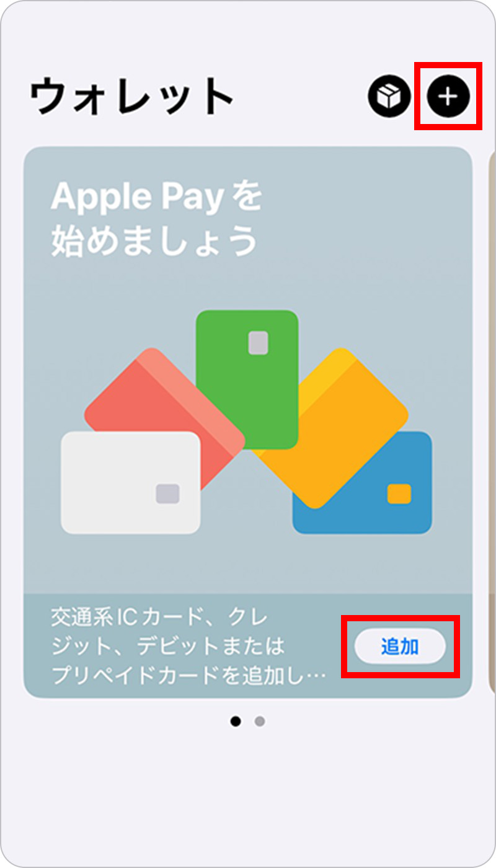Select the first page indicator dot
This screenshot has height=868, width=496.
click(236, 721)
